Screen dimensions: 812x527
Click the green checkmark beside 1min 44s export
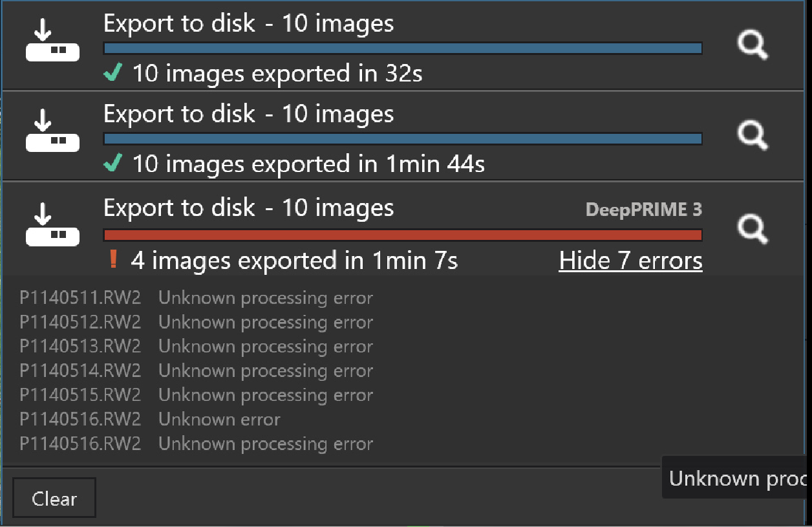click(x=113, y=164)
